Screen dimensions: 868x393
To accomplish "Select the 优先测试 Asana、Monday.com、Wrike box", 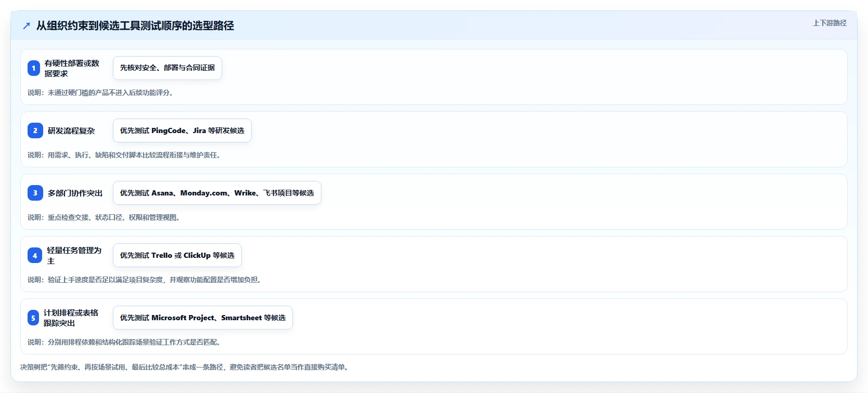I will [217, 193].
